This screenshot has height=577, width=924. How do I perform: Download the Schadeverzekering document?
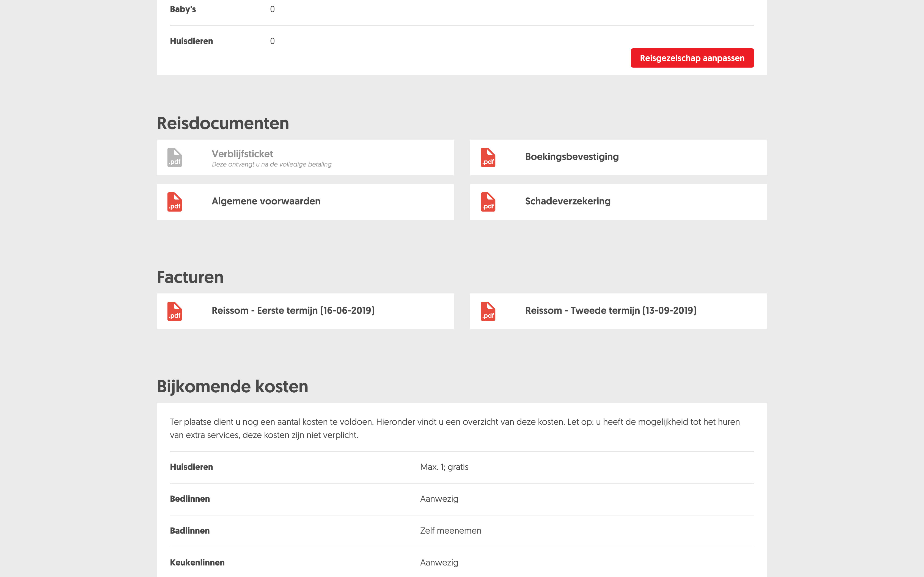click(x=567, y=201)
